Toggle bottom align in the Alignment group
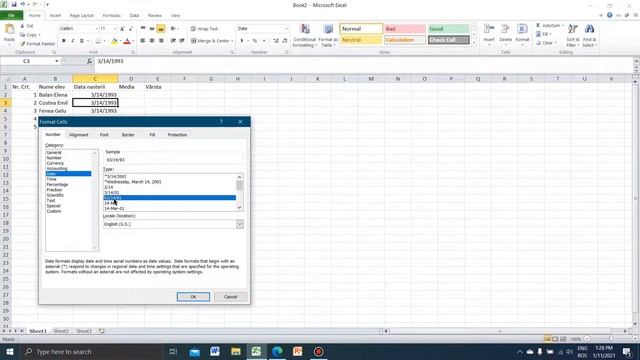The width and height of the screenshot is (640, 360). tap(161, 29)
